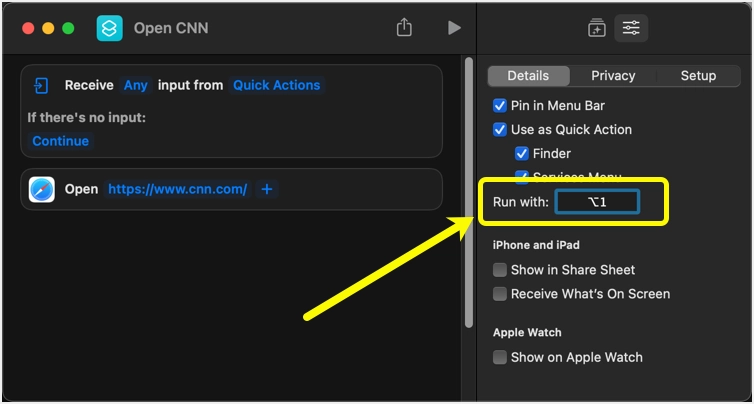Image resolution: width=754 pixels, height=404 pixels.
Task: Switch to the Details tab
Action: tap(528, 76)
